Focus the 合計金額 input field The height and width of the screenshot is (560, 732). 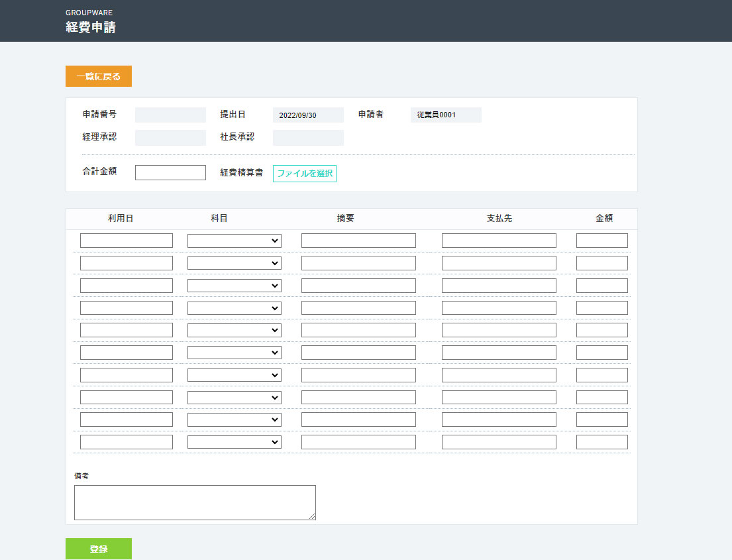[x=170, y=172]
